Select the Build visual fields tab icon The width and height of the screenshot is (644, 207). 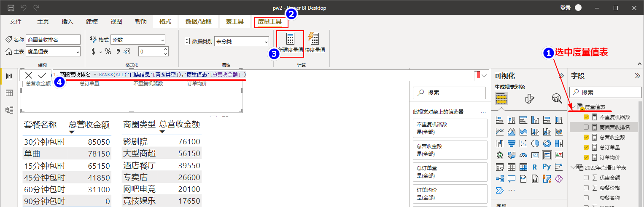501,98
